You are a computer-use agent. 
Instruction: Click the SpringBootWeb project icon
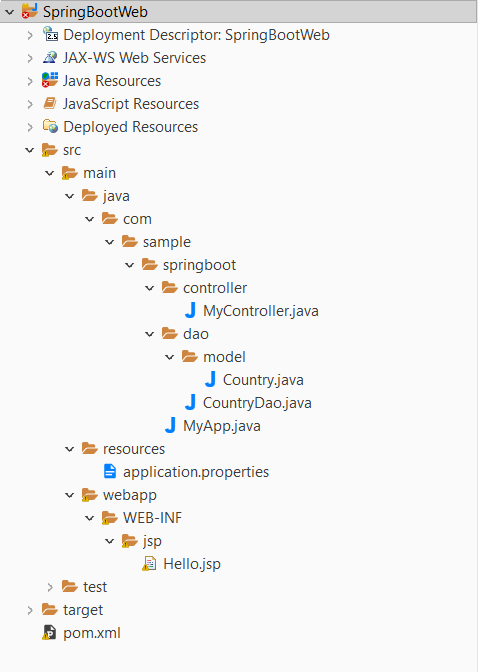click(30, 11)
